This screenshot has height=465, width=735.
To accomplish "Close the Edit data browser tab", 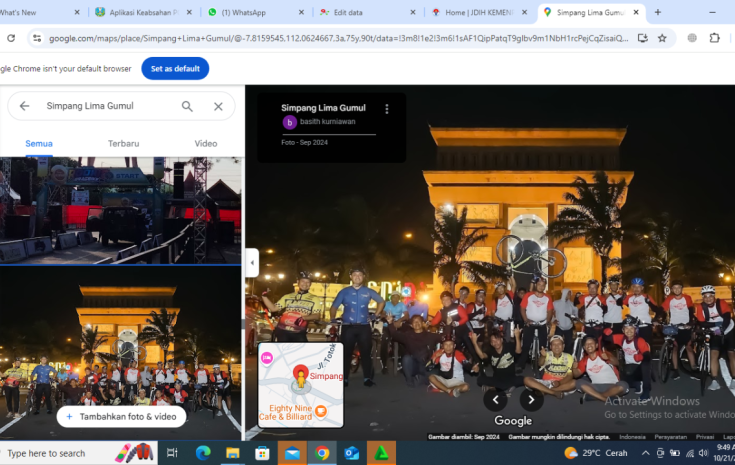I will click(x=413, y=13).
